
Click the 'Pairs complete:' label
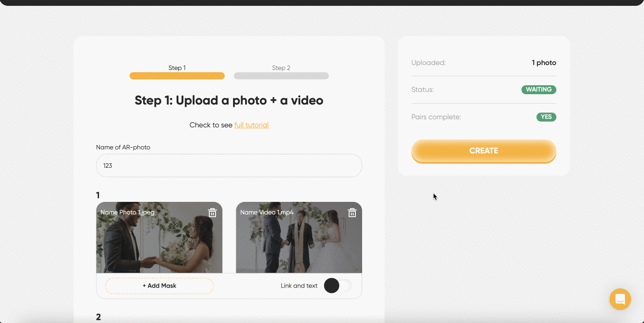[436, 117]
